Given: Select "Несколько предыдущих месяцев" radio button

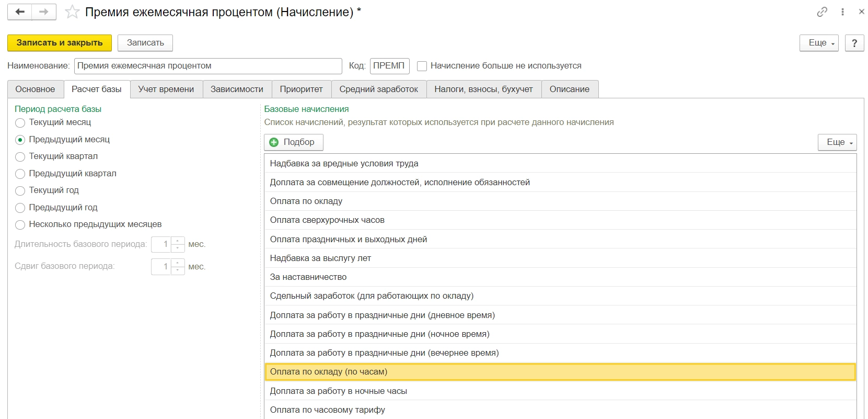Looking at the screenshot, I should pyautogui.click(x=20, y=225).
